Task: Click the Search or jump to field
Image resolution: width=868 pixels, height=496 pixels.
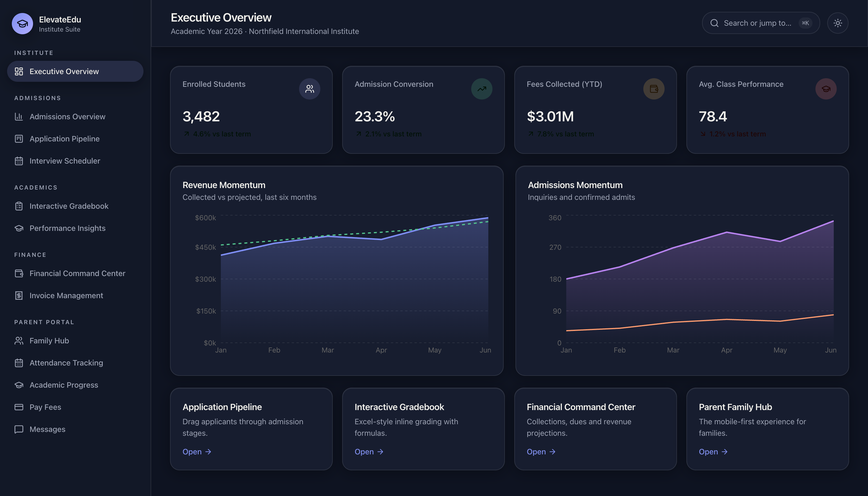Action: (761, 23)
